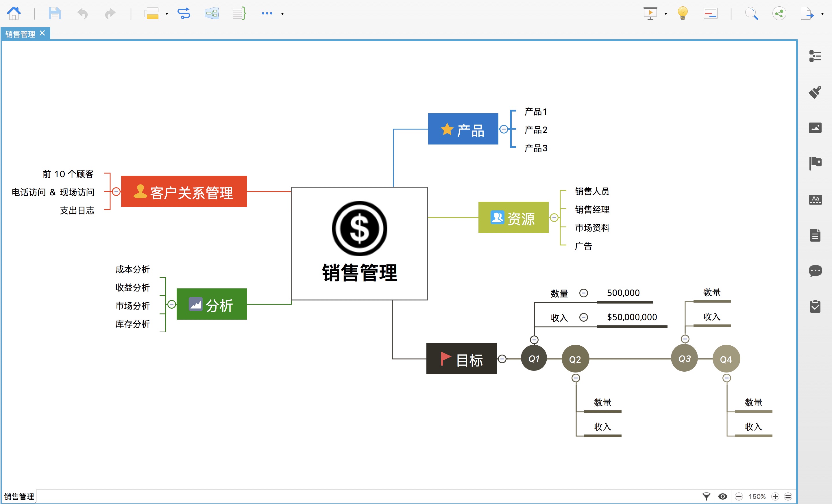
Task: Select the 客户关系管理 topic node
Action: point(184,191)
